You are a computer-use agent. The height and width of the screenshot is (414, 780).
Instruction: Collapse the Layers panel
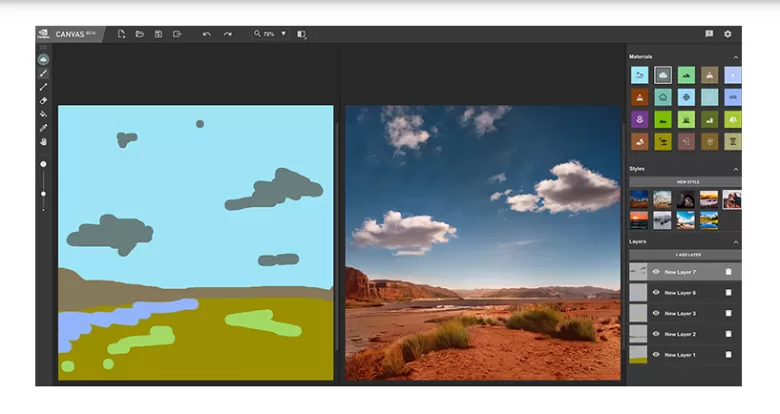tap(736, 242)
